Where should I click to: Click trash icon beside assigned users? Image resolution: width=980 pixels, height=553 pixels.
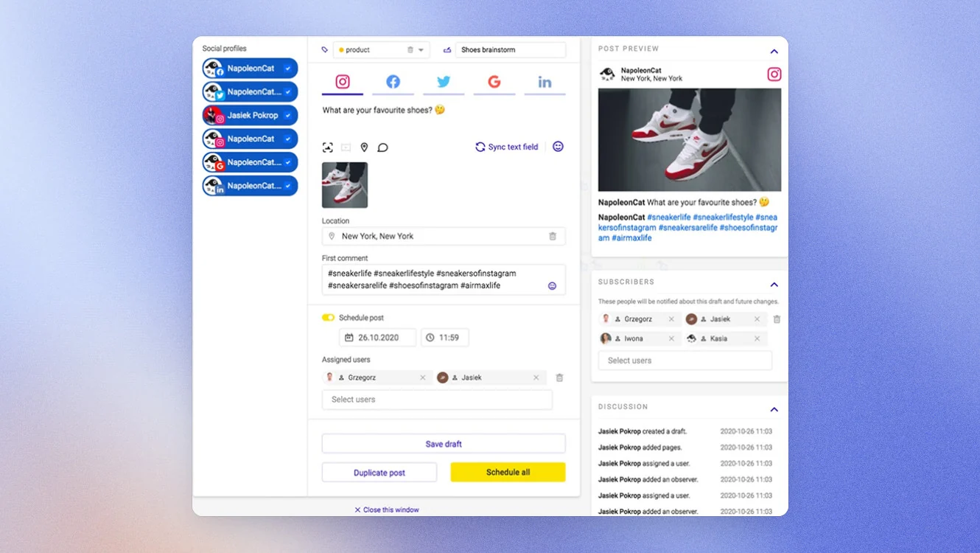(559, 378)
